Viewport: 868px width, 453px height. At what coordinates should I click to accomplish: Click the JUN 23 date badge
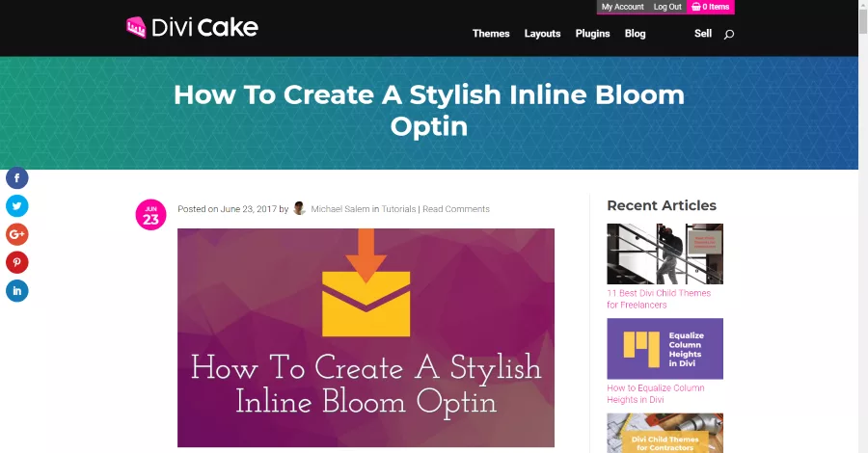click(x=150, y=215)
